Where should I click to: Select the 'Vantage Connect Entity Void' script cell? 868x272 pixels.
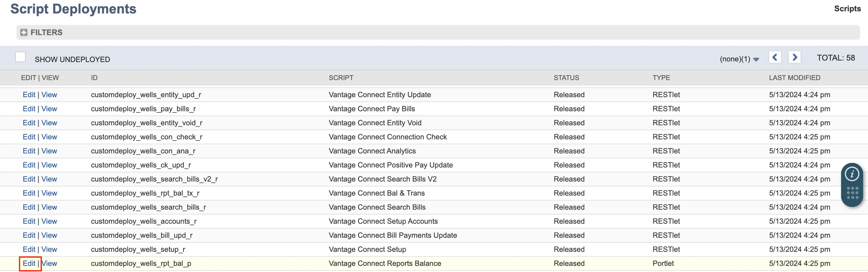[x=375, y=123]
